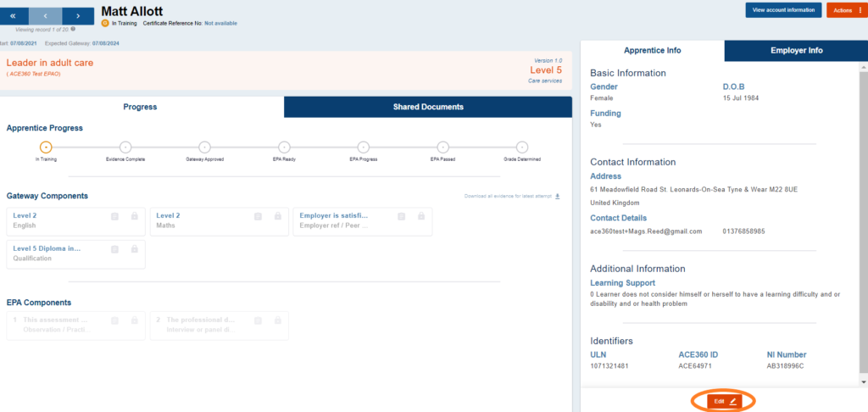The image size is (868, 412).
Task: Click the document icon on Level 2 Maths
Action: point(259,216)
